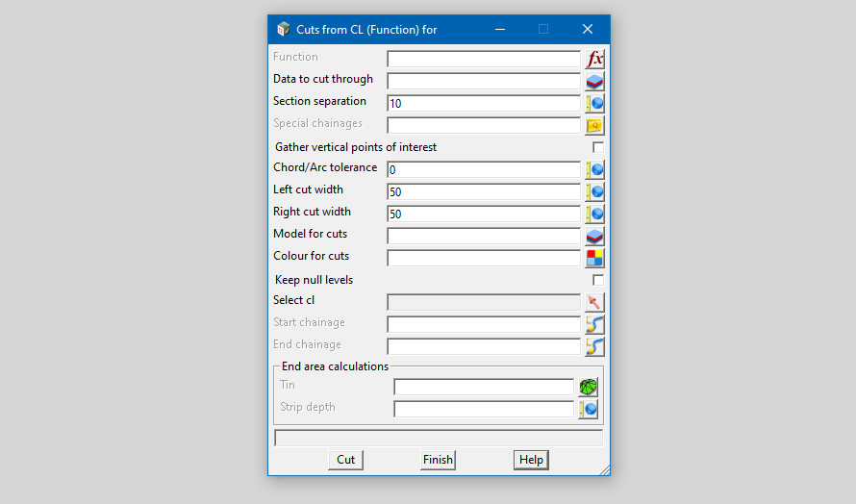This screenshot has width=856, height=504.
Task: Click the fx function picker icon
Action: coord(594,59)
